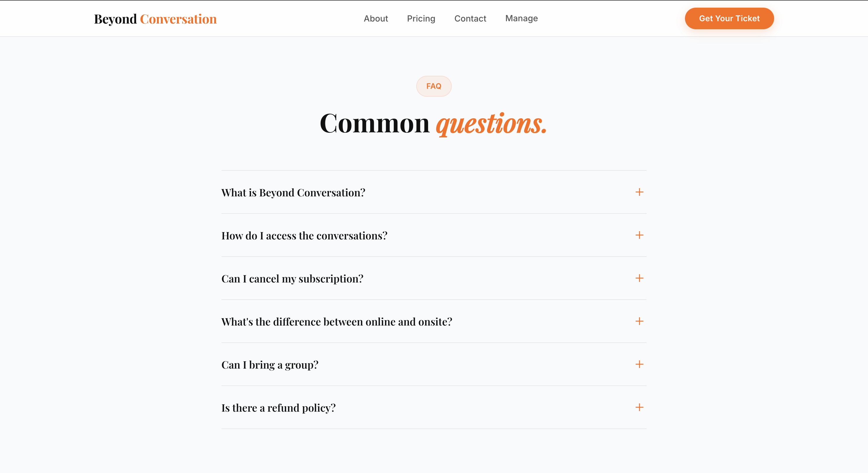The width and height of the screenshot is (868, 473).
Task: Open the 'What's the difference between online and onsite?' answer
Action: 639,321
